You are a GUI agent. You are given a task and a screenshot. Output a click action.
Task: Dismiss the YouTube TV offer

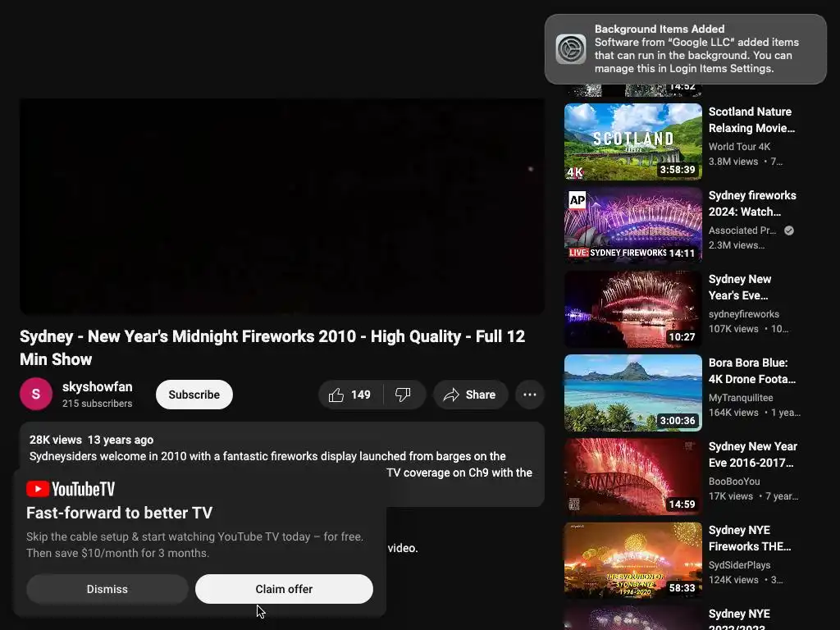click(107, 589)
